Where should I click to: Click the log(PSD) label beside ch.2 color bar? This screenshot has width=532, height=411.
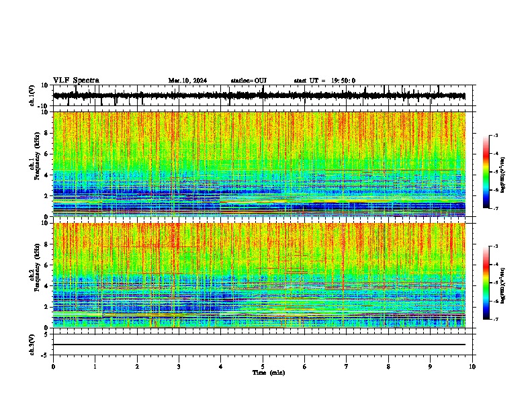point(502,285)
